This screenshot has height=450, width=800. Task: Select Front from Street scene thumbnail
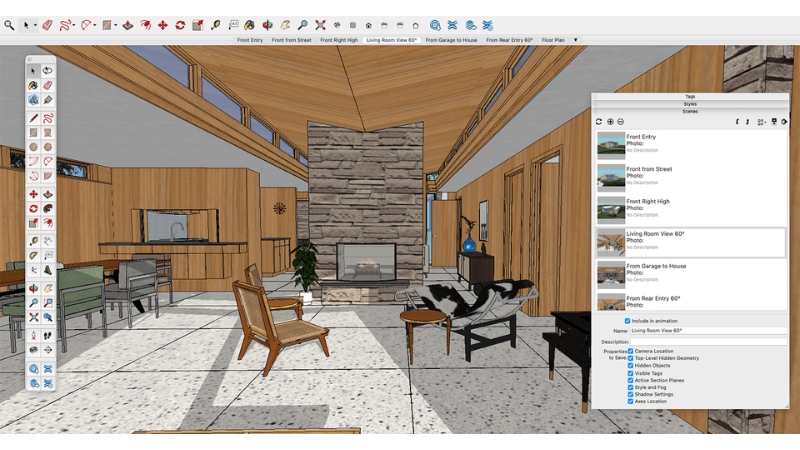coord(611,178)
